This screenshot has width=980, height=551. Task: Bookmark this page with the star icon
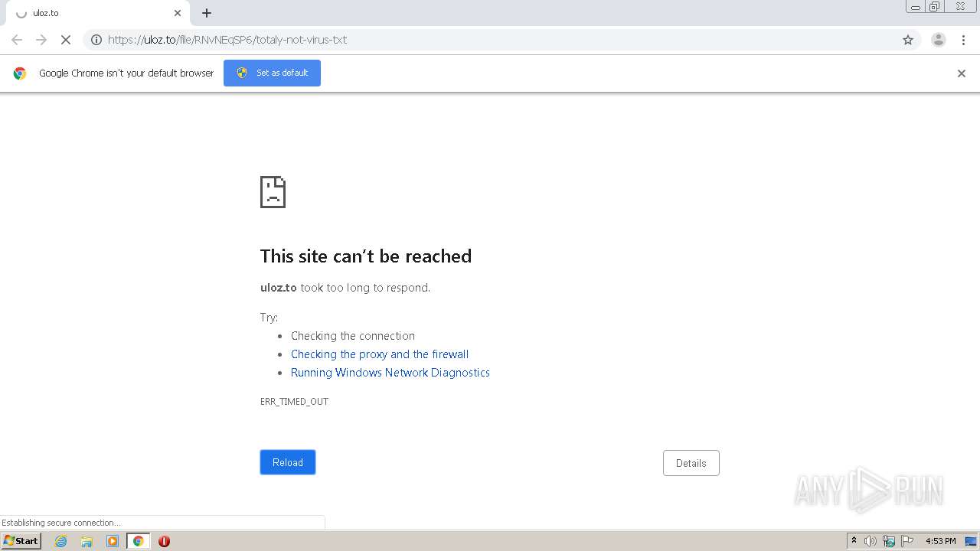coord(908,40)
